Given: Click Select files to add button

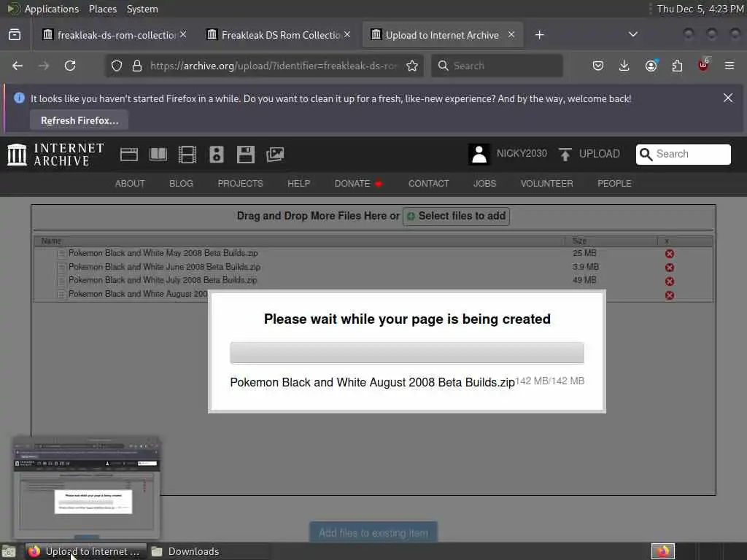Looking at the screenshot, I should [x=457, y=216].
